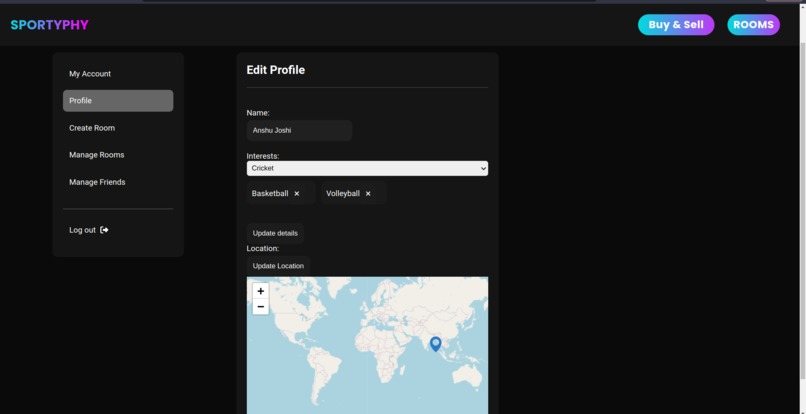Select the Profile sidebar item
806x414 pixels.
tap(118, 101)
